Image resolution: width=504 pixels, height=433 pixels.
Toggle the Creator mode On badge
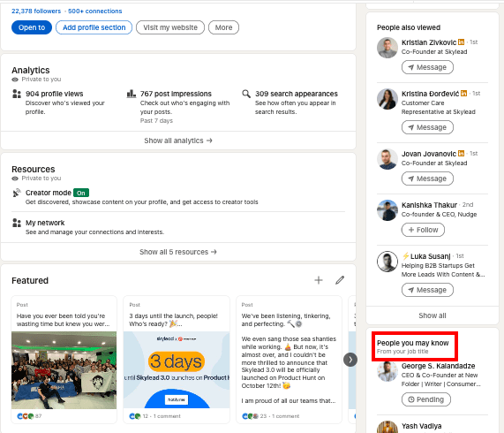(81, 193)
